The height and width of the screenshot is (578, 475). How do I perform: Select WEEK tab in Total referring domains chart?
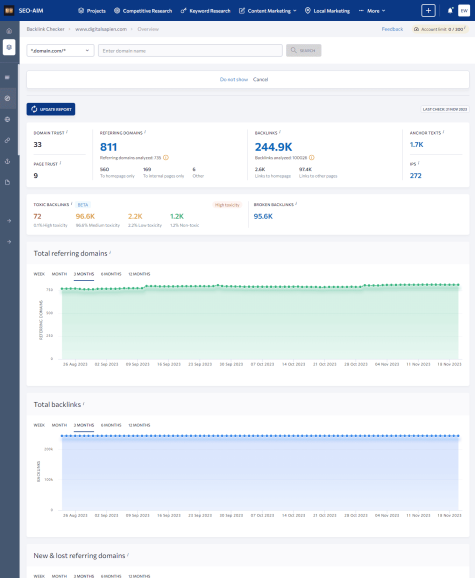[39, 274]
